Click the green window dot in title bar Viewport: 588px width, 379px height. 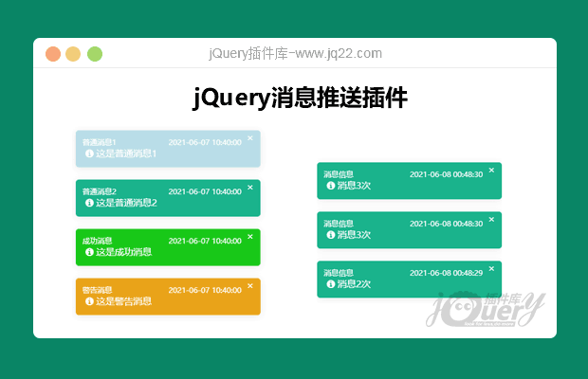pyautogui.click(x=95, y=54)
